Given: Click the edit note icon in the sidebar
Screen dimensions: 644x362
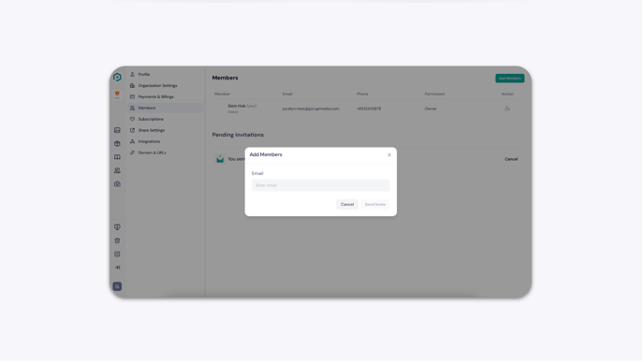Looking at the screenshot, I should [117, 254].
